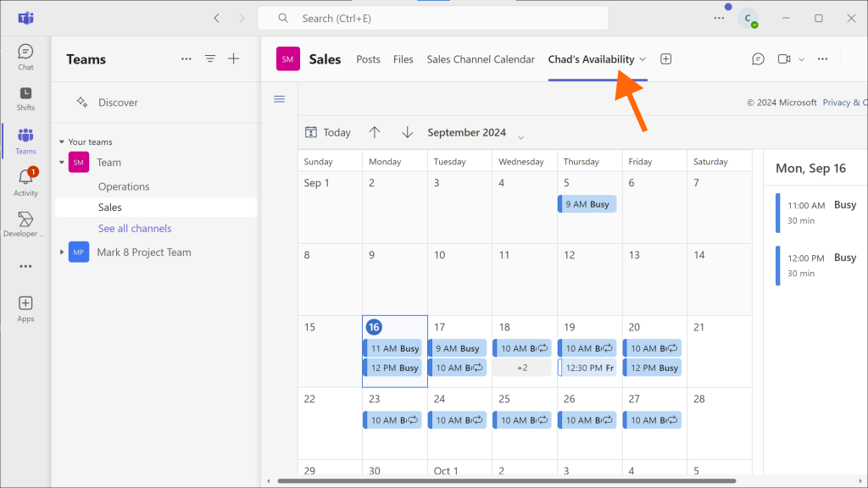Open the profile avatar menu
The width and height of the screenshot is (868, 488).
[748, 19]
